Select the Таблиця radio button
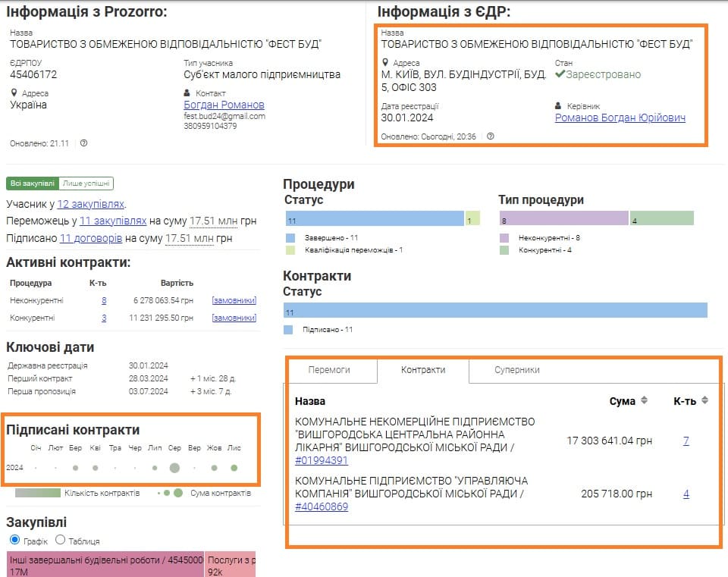 tap(61, 541)
